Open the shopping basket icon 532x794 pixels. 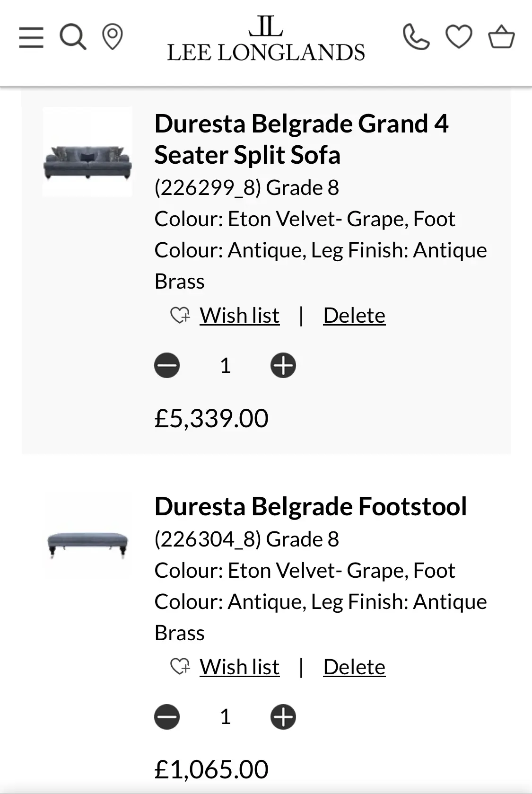coord(501,37)
